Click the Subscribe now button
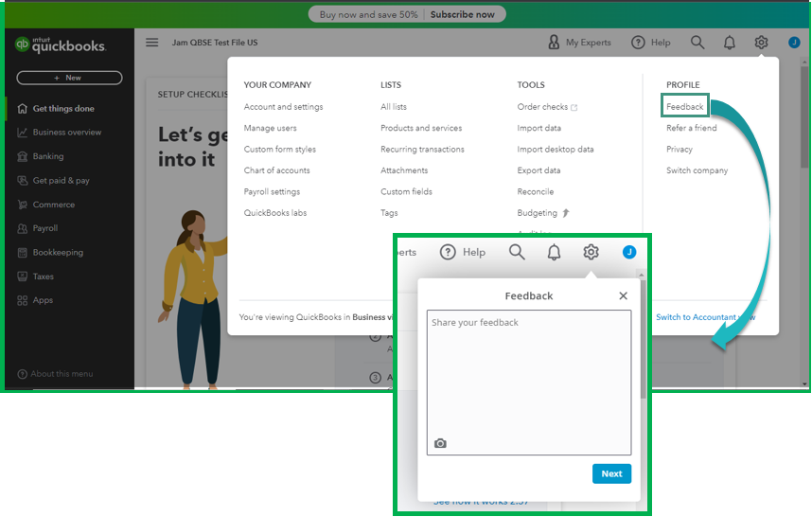This screenshot has width=812, height=517. (x=463, y=14)
